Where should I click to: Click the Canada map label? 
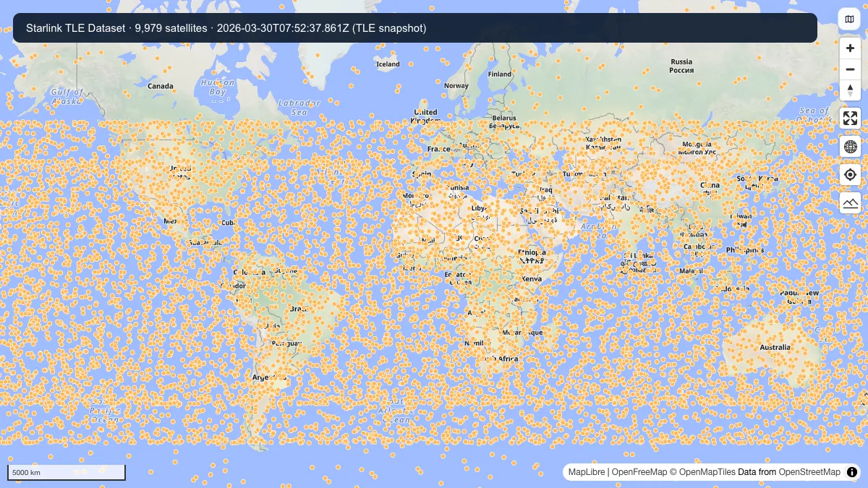click(x=161, y=86)
